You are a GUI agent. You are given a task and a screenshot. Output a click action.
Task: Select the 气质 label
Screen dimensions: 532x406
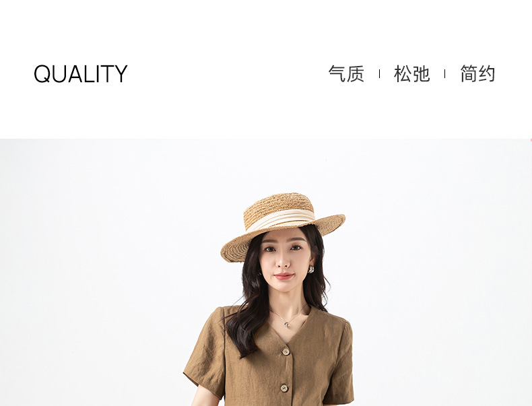(346, 73)
